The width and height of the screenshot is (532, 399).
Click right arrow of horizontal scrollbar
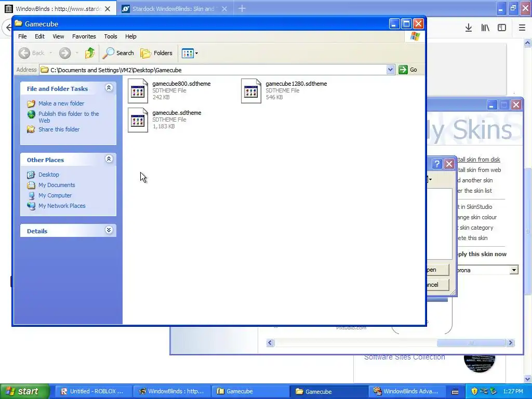(x=510, y=343)
